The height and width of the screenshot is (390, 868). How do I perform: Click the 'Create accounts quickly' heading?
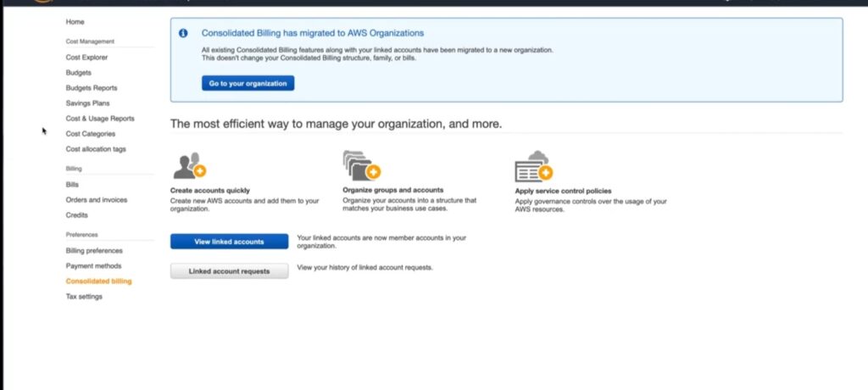click(210, 191)
